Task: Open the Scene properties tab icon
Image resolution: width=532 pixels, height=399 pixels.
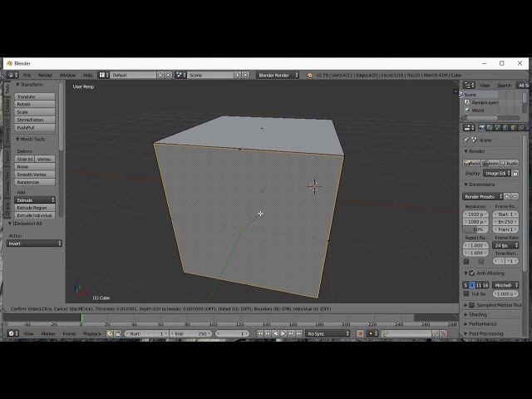Action: tap(497, 127)
